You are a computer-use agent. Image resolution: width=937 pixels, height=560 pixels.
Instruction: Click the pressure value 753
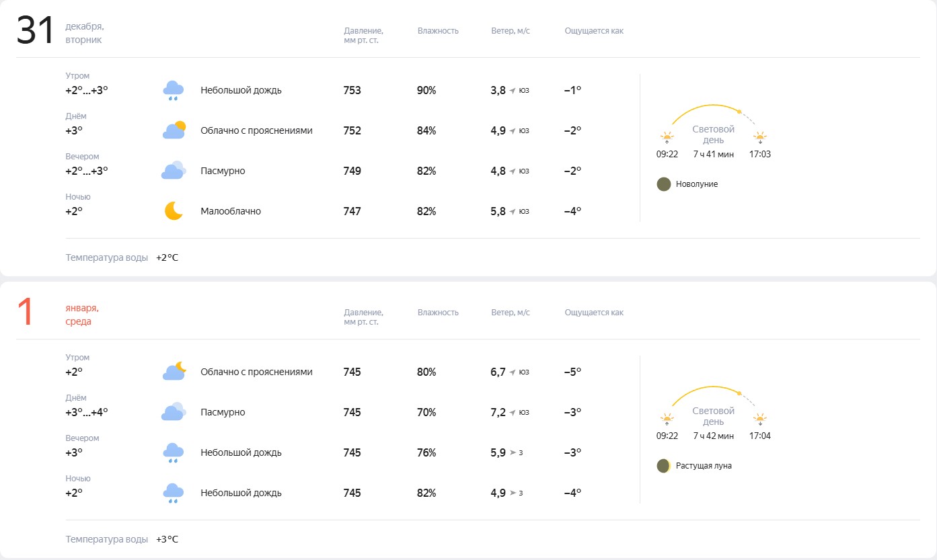[352, 90]
